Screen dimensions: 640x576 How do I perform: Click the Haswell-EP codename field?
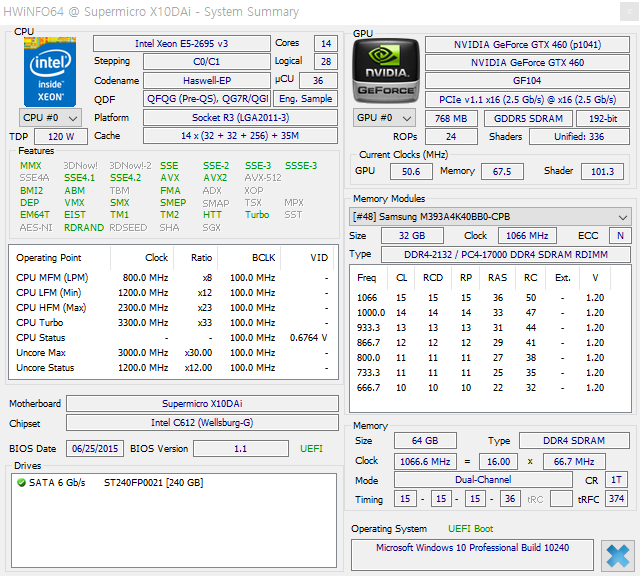pos(207,80)
